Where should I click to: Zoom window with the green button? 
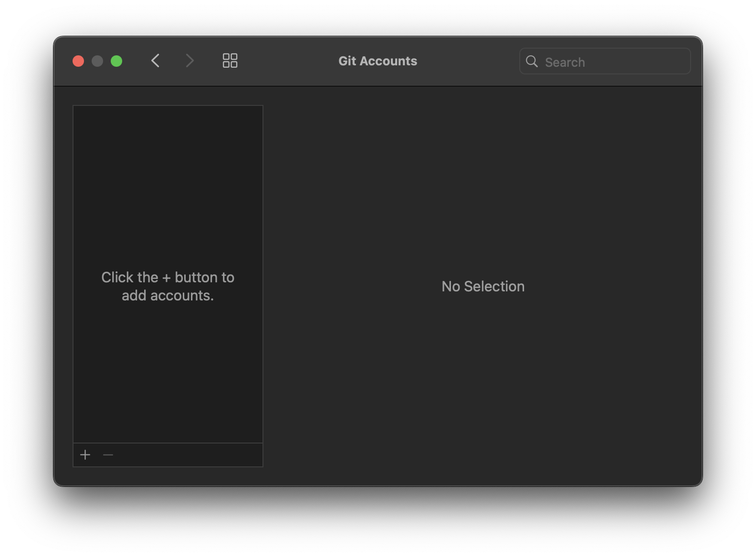point(116,61)
